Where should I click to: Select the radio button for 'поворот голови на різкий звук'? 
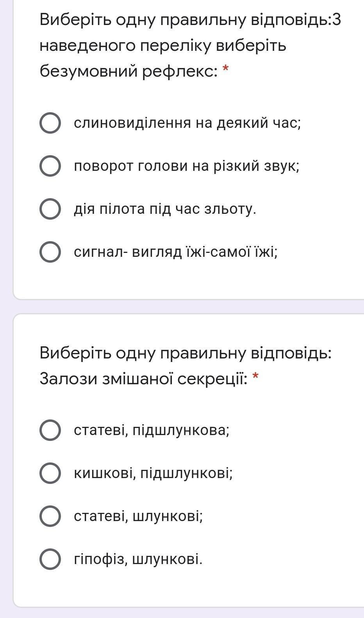click(x=50, y=166)
